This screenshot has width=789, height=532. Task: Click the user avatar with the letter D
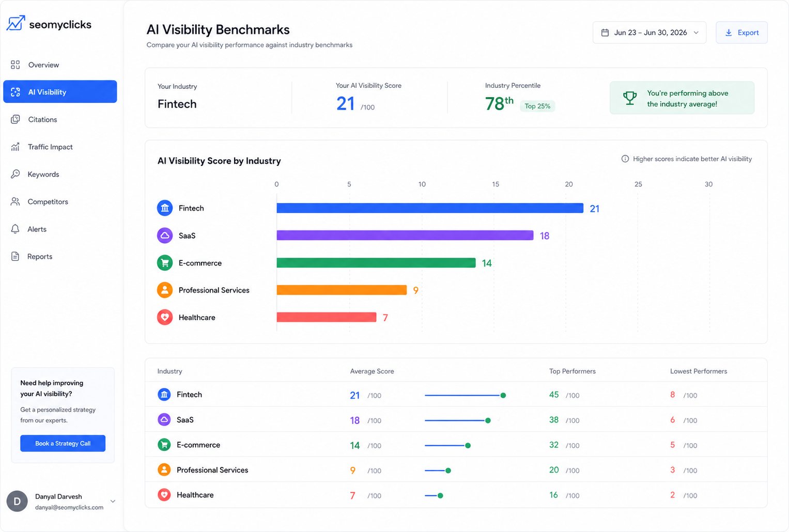click(17, 502)
